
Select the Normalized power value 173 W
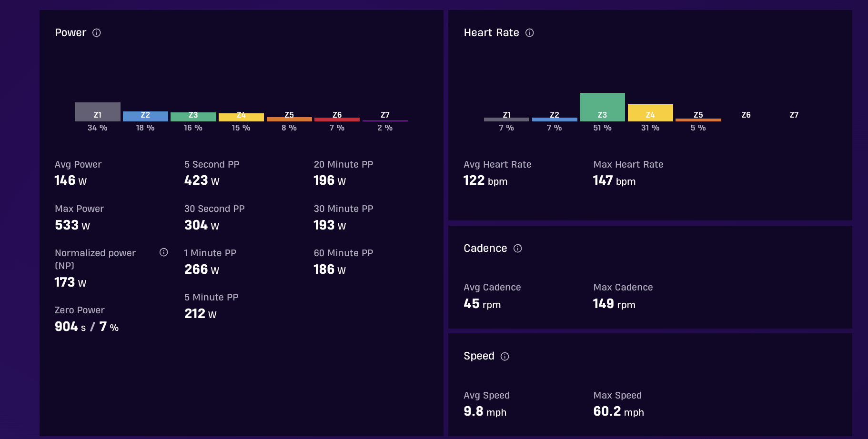(71, 282)
